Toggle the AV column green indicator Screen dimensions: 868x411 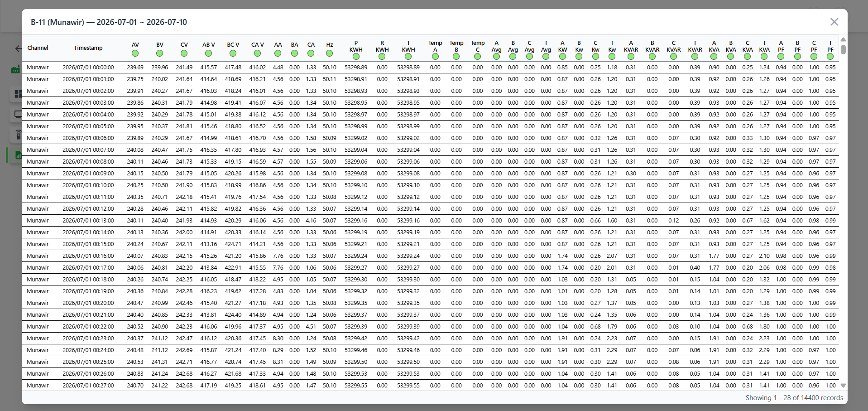(x=135, y=53)
